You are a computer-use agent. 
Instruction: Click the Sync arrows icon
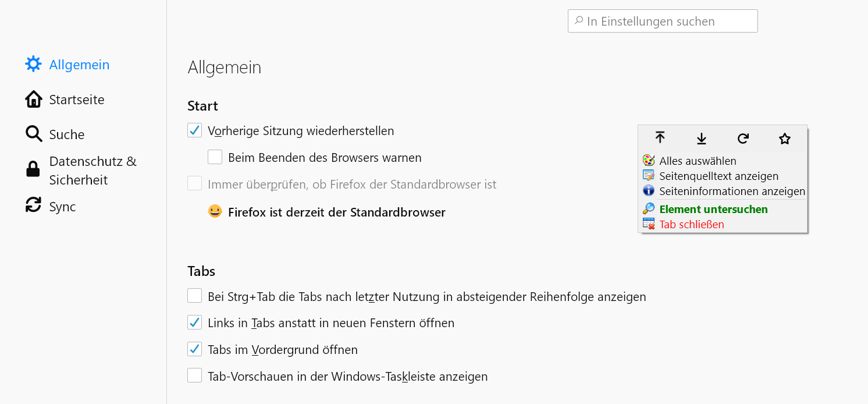coord(34,205)
